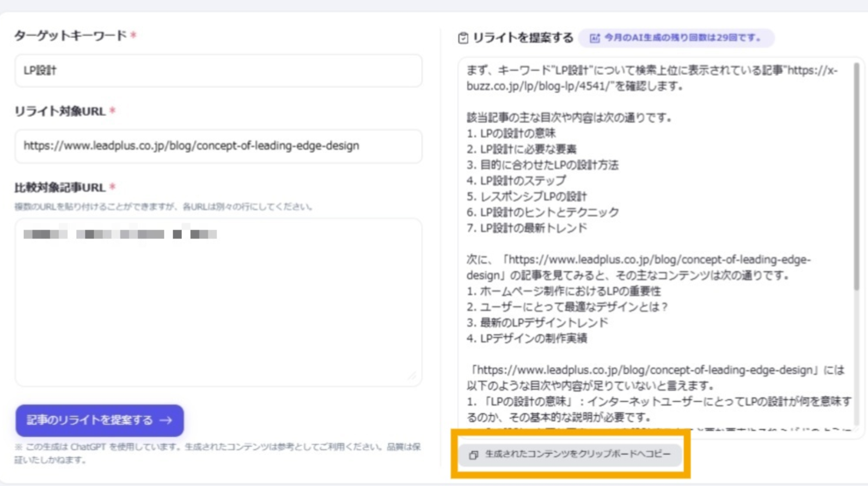Click into the リライト対象URL input field
868x486 pixels.
(x=218, y=146)
